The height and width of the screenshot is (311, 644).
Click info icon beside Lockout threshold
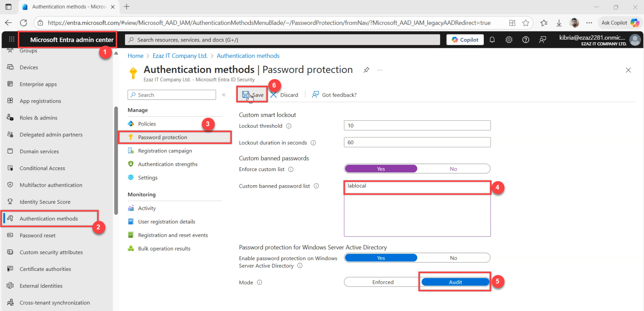click(x=289, y=126)
